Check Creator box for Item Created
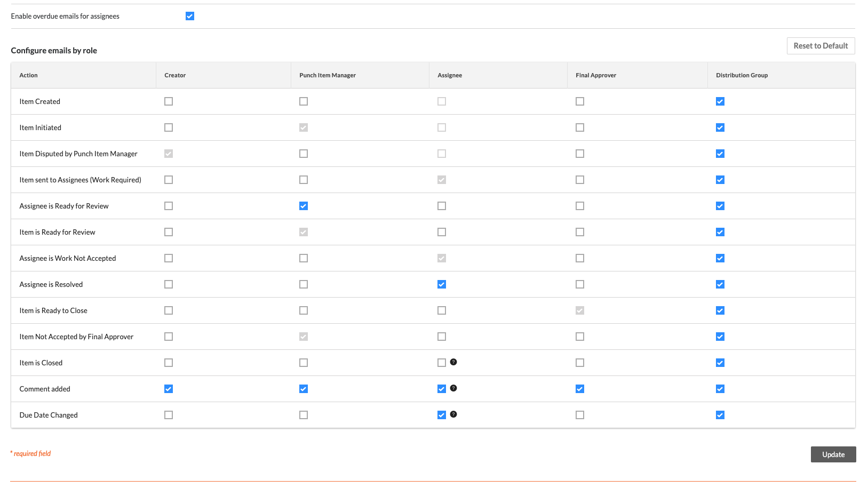Viewport: 868px width, 488px height. (169, 101)
